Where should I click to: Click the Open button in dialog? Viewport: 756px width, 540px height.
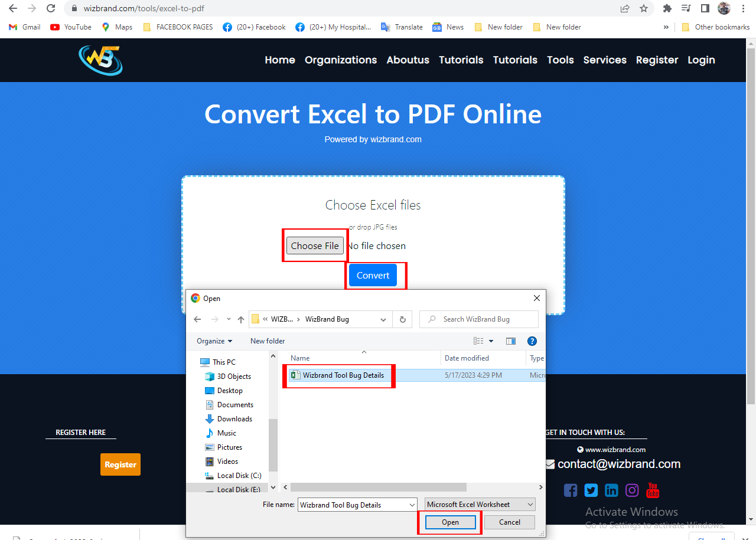click(x=450, y=522)
